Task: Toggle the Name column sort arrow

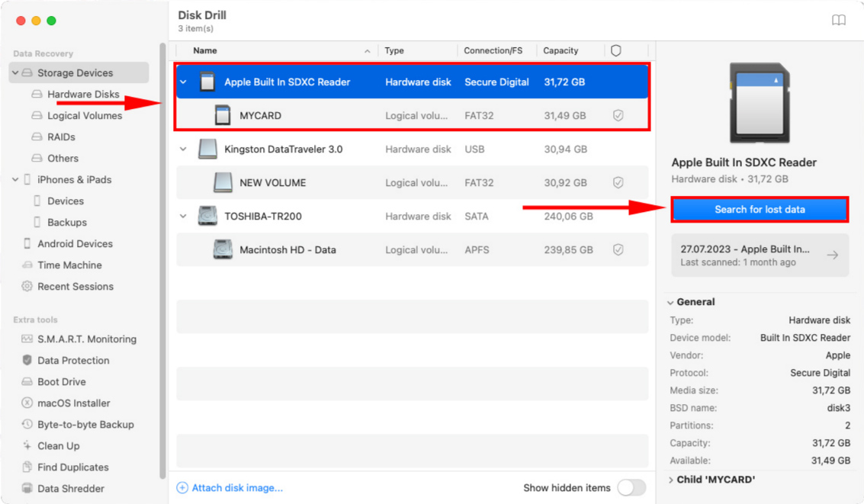Action: coord(367,51)
